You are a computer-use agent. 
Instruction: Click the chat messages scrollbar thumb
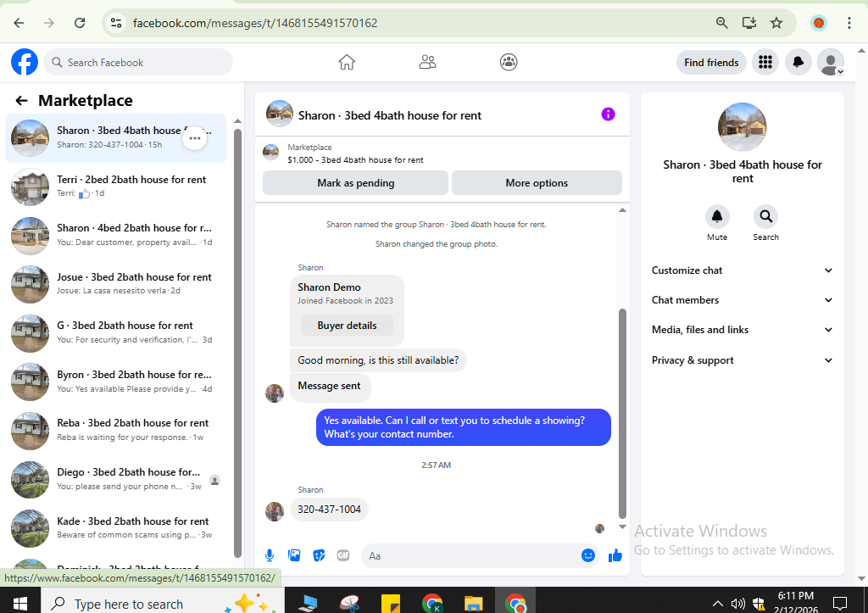point(622,413)
